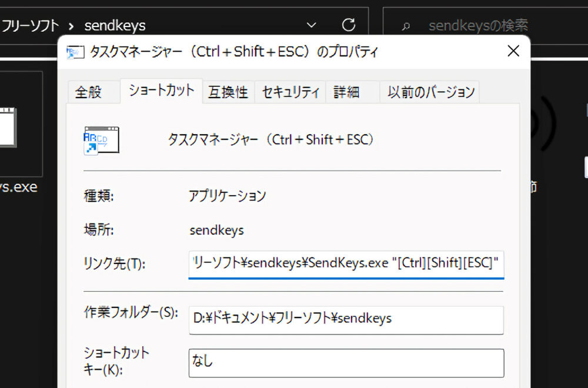Click inside the リンク先 text field
The width and height of the screenshot is (588, 388).
[346, 264]
